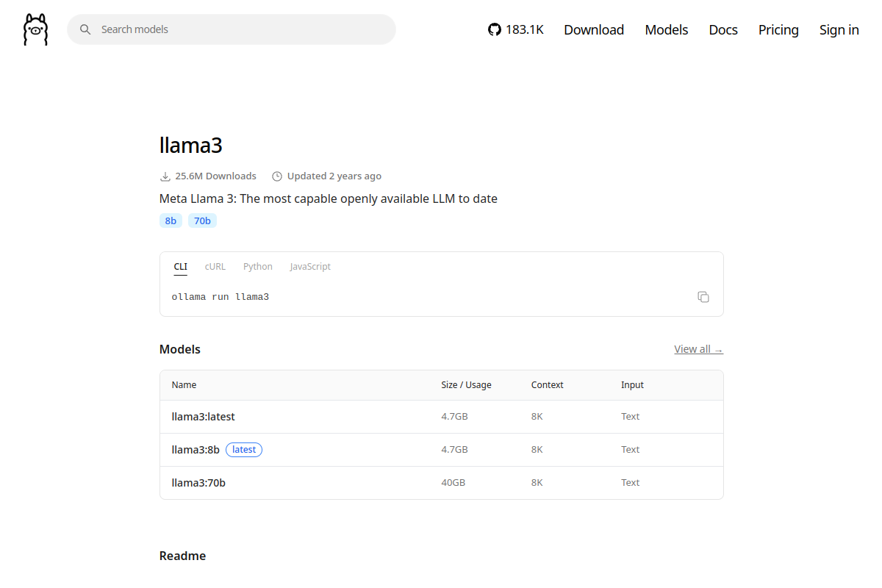
Task: Click the Meta Llama 3 description
Action: [329, 198]
